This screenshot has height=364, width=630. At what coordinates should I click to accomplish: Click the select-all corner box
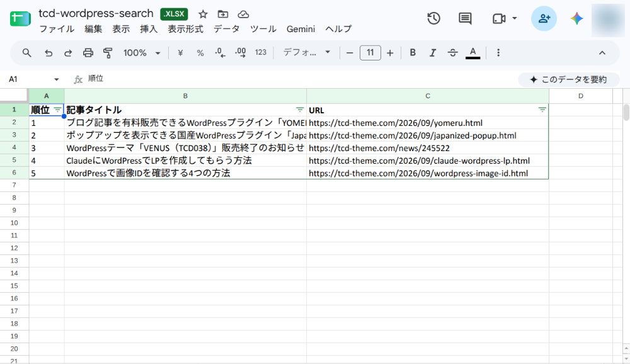(14, 96)
